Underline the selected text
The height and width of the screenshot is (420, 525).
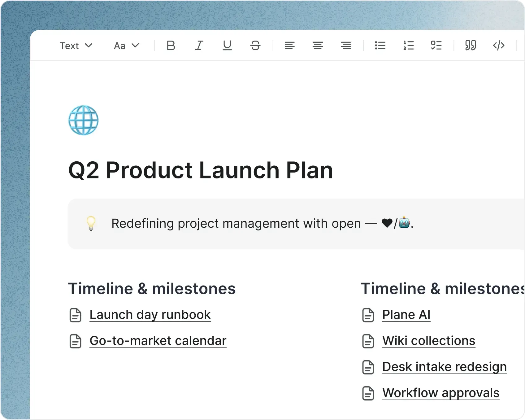tap(227, 46)
